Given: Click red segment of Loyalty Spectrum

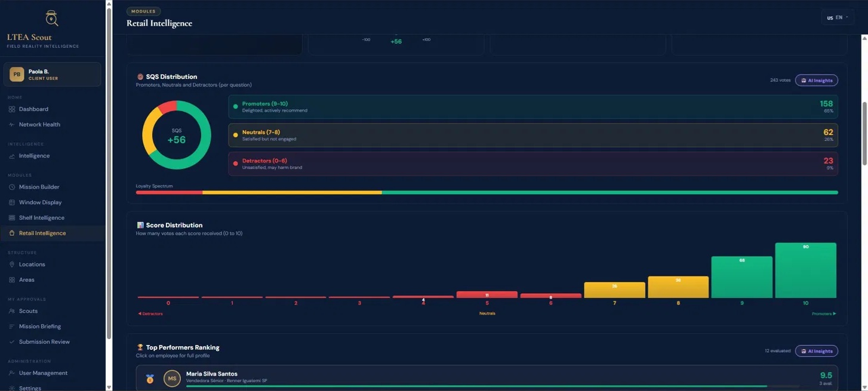Looking at the screenshot, I should coord(169,192).
